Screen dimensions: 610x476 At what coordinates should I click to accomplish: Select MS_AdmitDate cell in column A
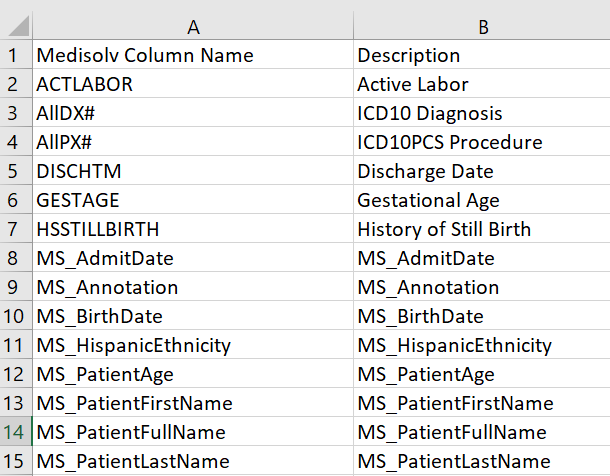tap(193, 257)
